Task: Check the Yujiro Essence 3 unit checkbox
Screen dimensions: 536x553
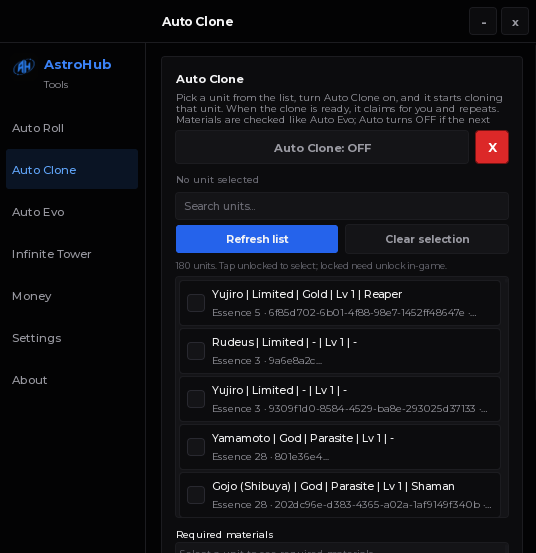Action: pyautogui.click(x=196, y=399)
